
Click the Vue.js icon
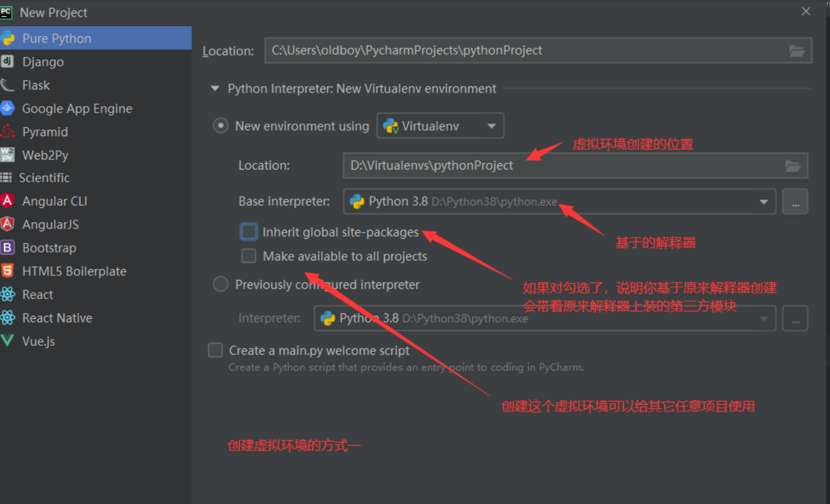tap(7, 341)
